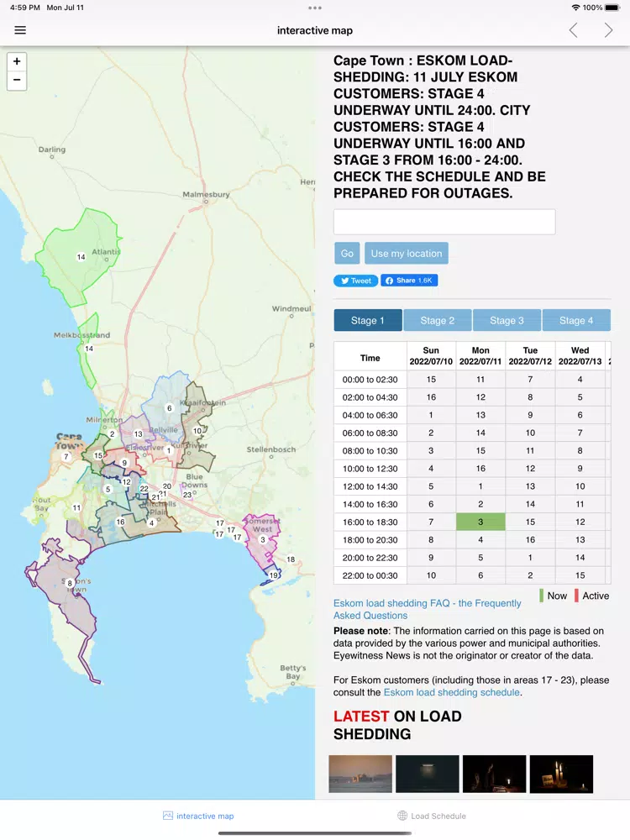Open the third news thumbnail with candlelight
The width and height of the screenshot is (630, 840).
(x=495, y=774)
